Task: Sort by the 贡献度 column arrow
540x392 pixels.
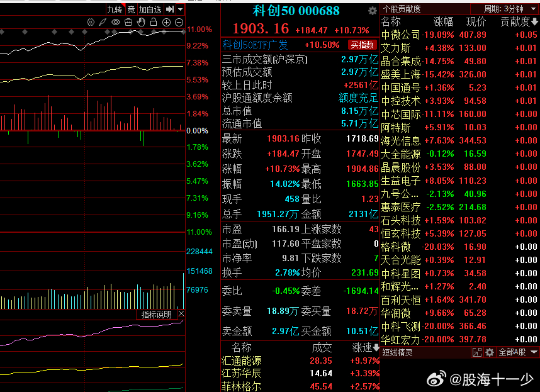Action: (534, 22)
